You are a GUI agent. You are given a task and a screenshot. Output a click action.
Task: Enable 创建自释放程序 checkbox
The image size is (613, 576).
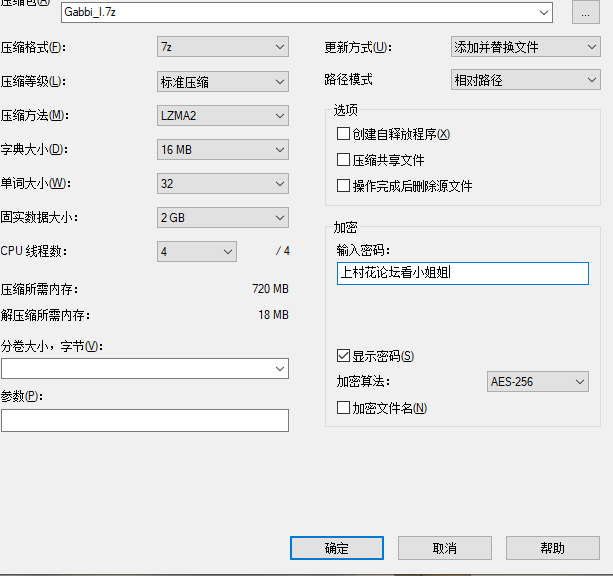[344, 134]
